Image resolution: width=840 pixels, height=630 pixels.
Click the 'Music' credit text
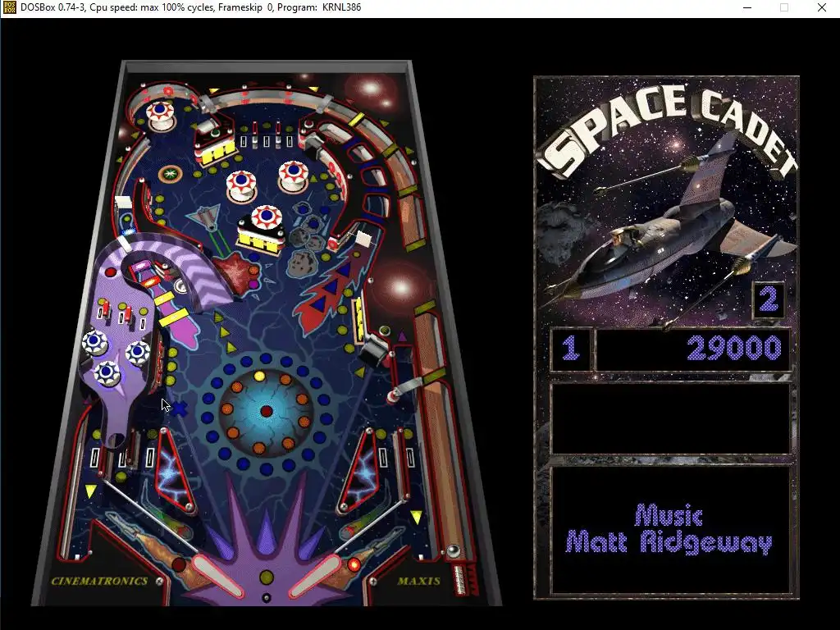(669, 515)
